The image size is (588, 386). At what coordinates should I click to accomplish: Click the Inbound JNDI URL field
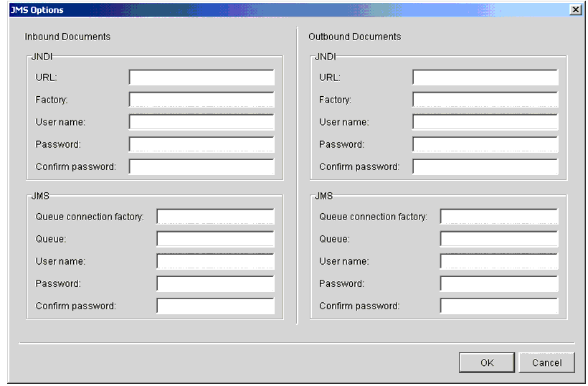[x=201, y=77]
